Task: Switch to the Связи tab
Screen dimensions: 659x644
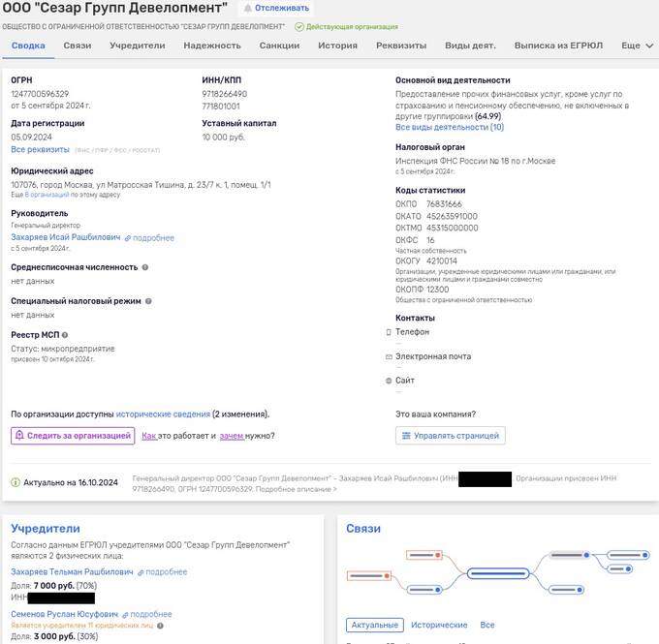Action: [78, 46]
